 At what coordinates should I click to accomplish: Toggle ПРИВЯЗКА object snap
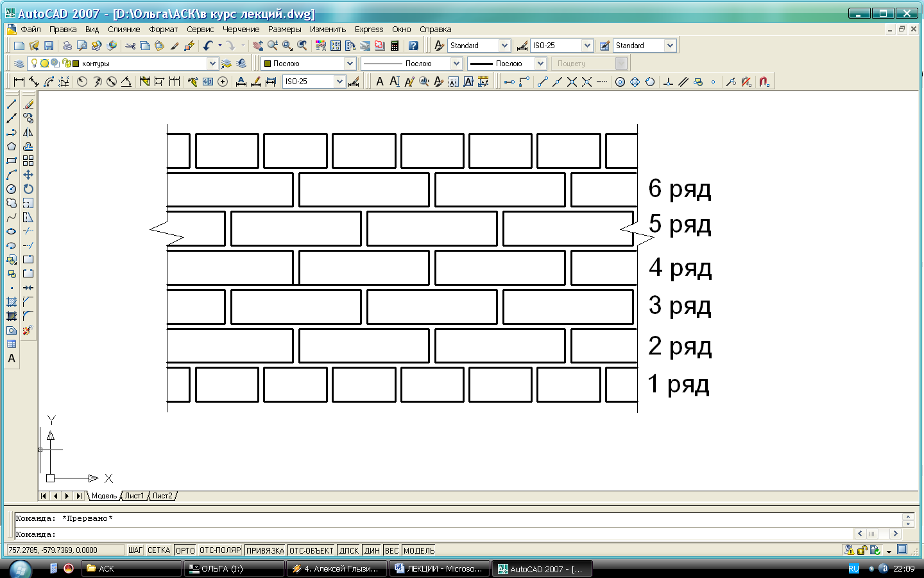pyautogui.click(x=265, y=550)
